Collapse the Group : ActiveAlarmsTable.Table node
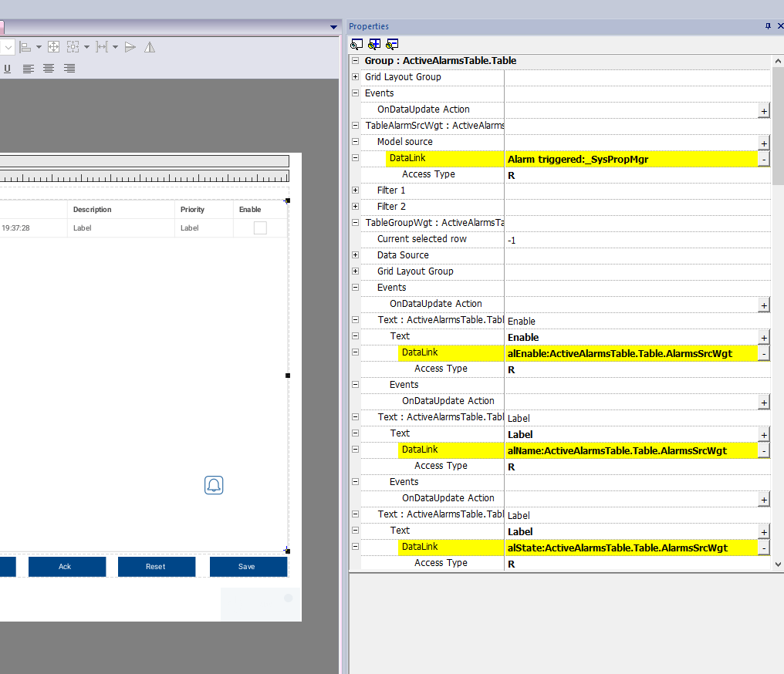The width and height of the screenshot is (784, 674). (355, 60)
